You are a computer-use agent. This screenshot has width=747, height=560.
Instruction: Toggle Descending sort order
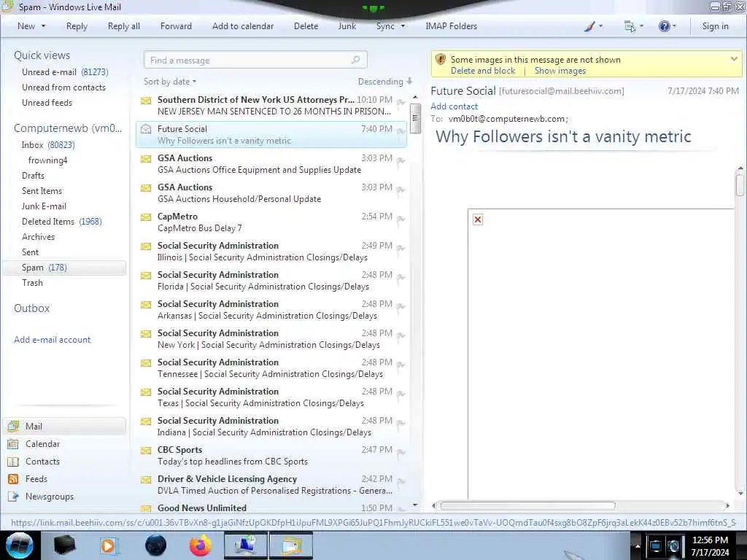click(x=385, y=82)
